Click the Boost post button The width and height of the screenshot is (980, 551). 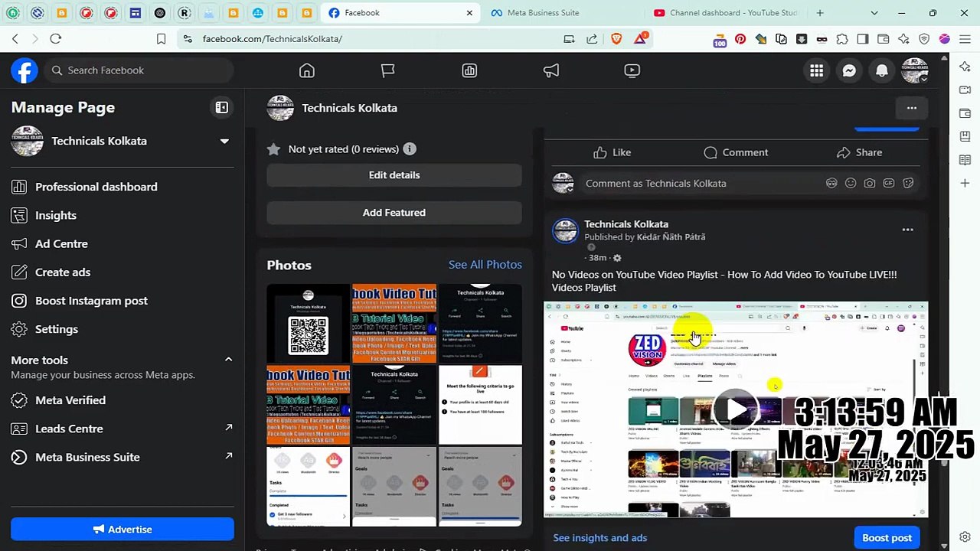point(887,538)
